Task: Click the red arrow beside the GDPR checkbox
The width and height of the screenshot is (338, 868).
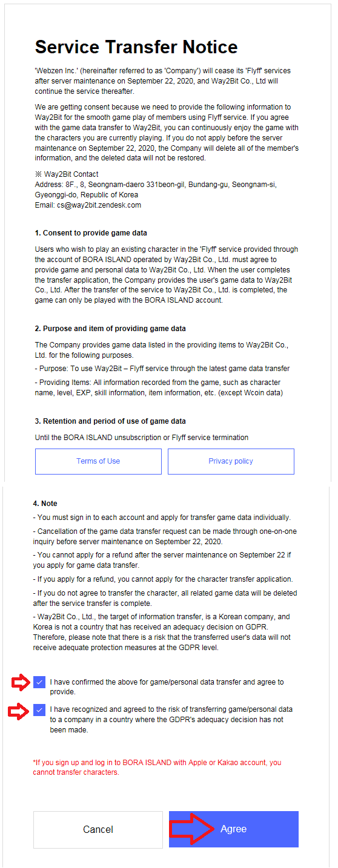Action: coord(21,710)
